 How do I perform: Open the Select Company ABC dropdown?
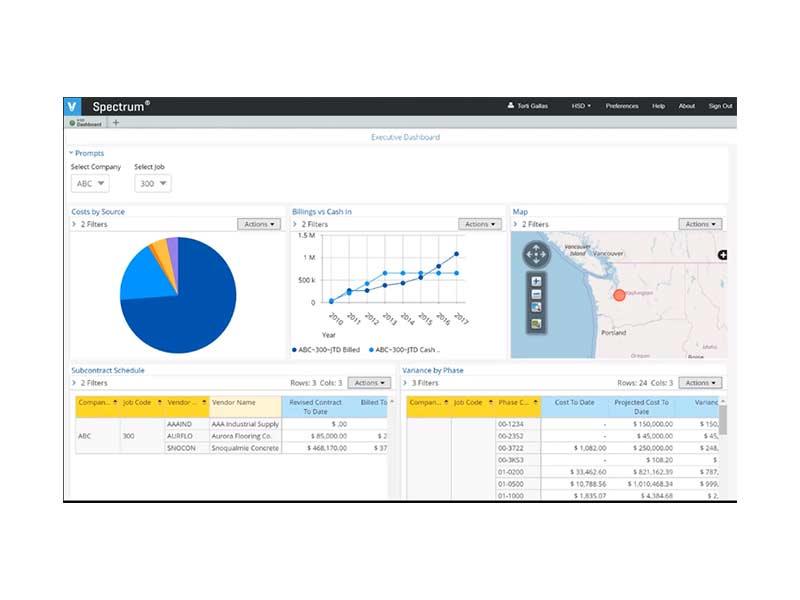[x=90, y=184]
